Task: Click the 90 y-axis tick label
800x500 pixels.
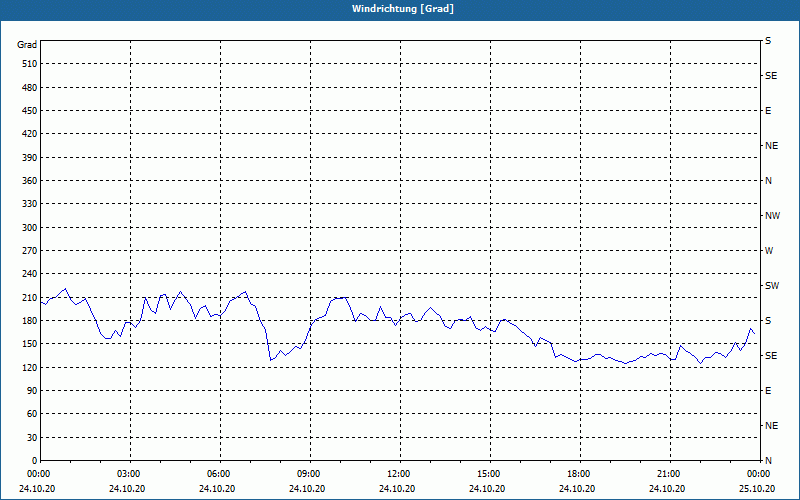Action: pos(32,390)
